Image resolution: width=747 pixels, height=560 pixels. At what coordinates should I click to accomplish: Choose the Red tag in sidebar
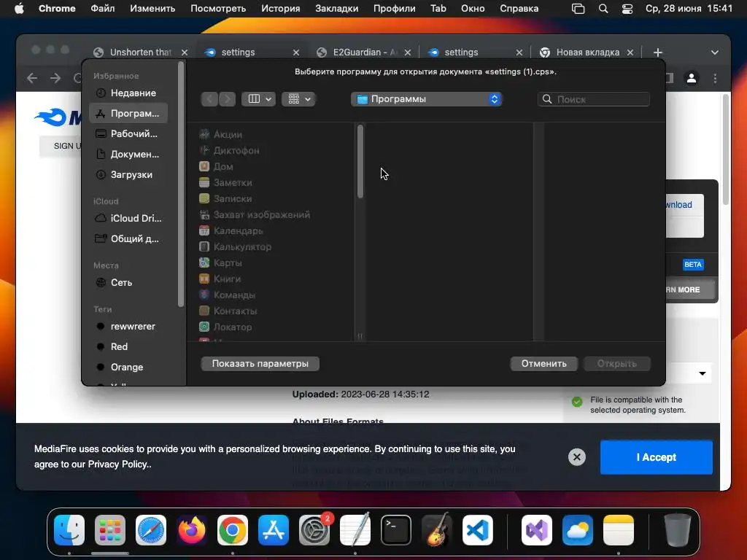[x=128, y=346]
